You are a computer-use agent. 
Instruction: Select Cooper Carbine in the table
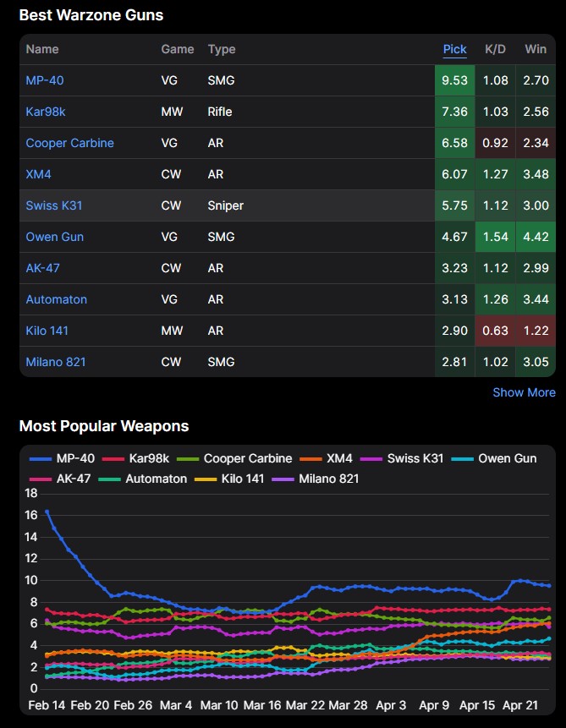click(x=69, y=143)
